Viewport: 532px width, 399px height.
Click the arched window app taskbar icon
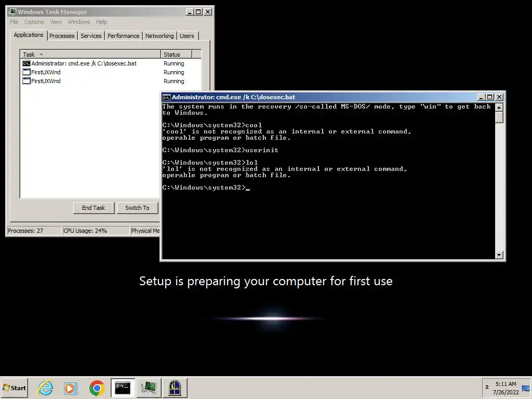(175, 388)
